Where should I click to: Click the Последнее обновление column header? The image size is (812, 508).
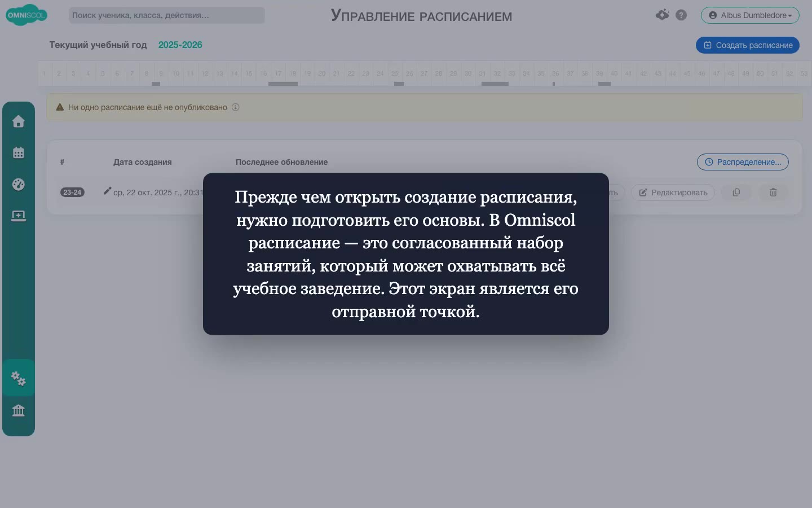click(x=281, y=162)
